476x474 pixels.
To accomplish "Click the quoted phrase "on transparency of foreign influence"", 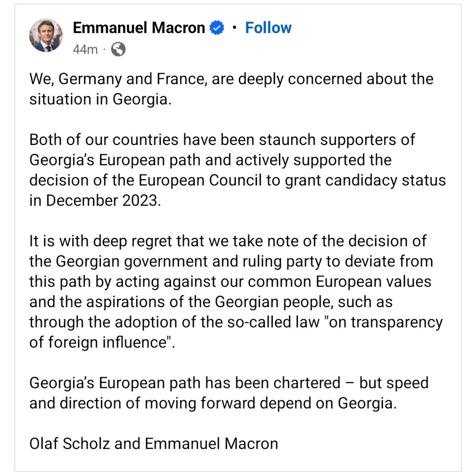I will coord(236,332).
